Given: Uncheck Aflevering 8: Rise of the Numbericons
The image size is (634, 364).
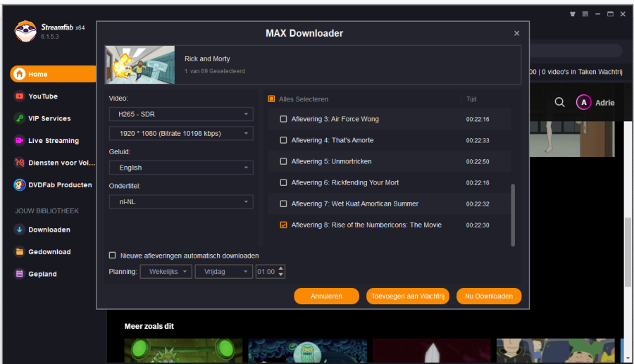Looking at the screenshot, I should pyautogui.click(x=283, y=225).
